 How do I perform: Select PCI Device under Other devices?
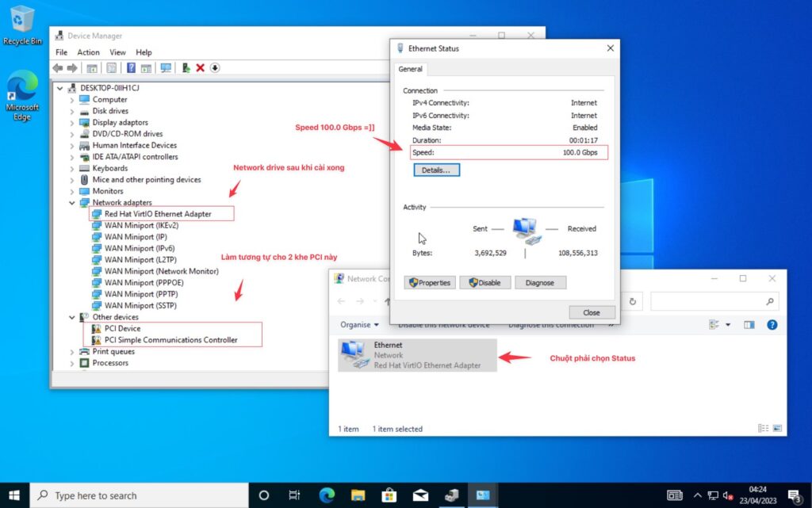122,328
